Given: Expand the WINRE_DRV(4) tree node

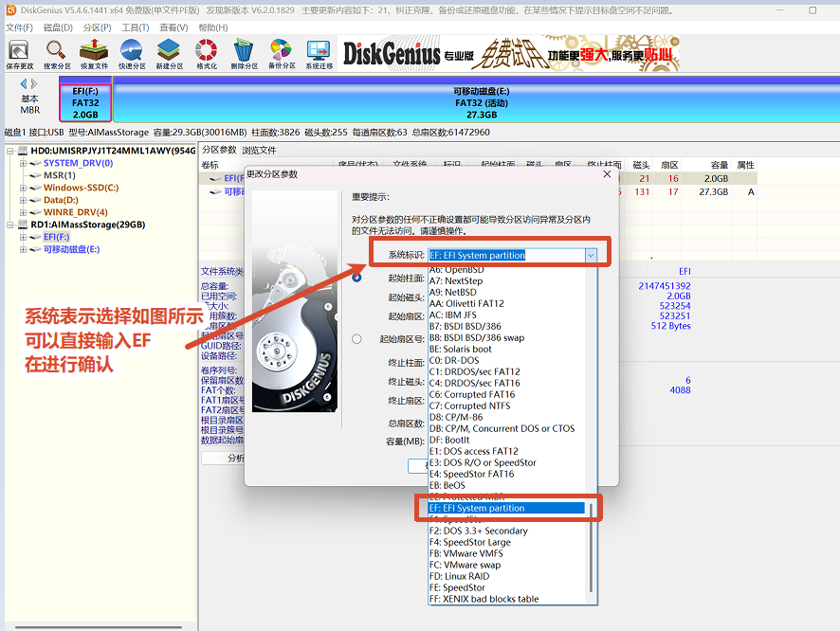Looking at the screenshot, I should pos(23,212).
